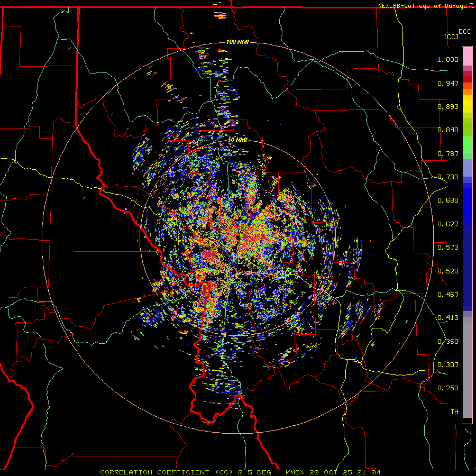Click the 0.573 legend value
The width and height of the screenshot is (476, 476).
(448, 248)
